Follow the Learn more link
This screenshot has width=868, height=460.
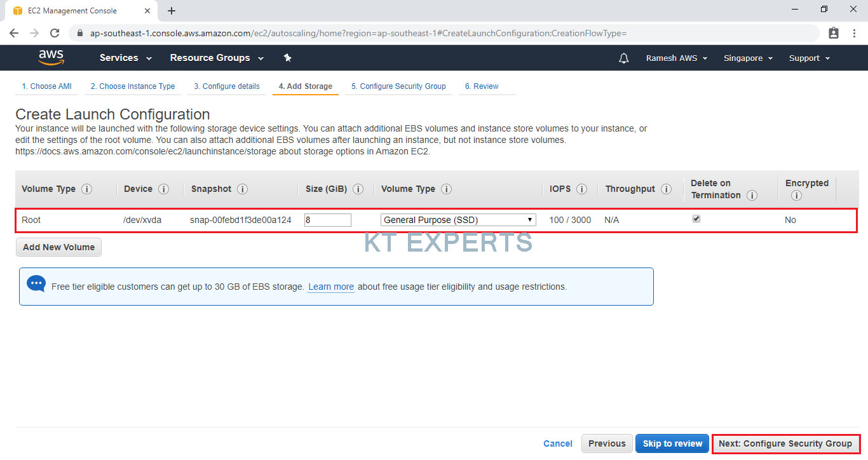coord(330,287)
